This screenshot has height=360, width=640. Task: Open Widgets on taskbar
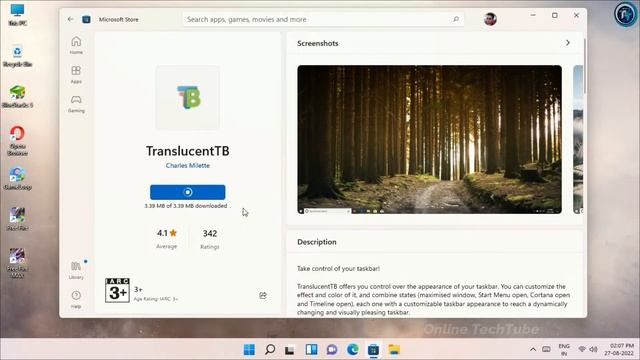[x=311, y=349]
